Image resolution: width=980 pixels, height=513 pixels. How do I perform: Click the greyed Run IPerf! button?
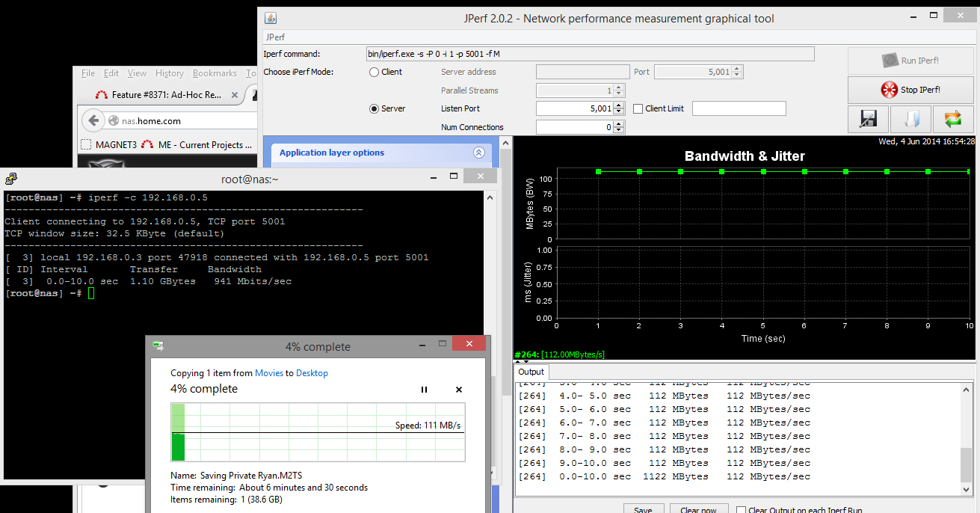[910, 61]
